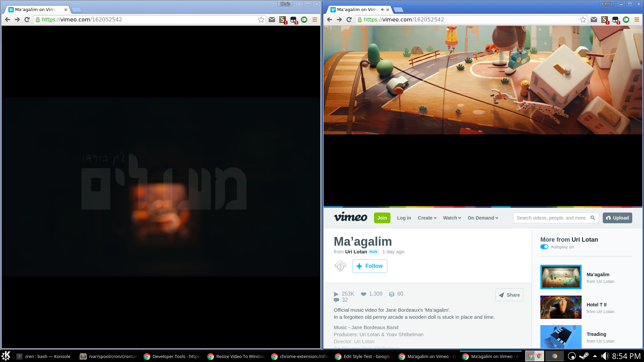Screen dimensions: 644x362
Task: Click the search magnifier icon on Vimeo
Action: (593, 218)
